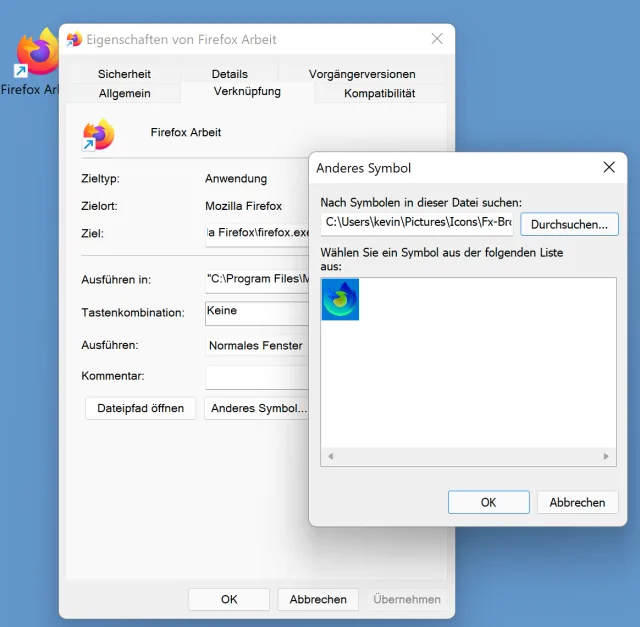Screen dimensions: 640x627
Task: Go to the Vorgängerversionen tab
Action: pos(362,74)
